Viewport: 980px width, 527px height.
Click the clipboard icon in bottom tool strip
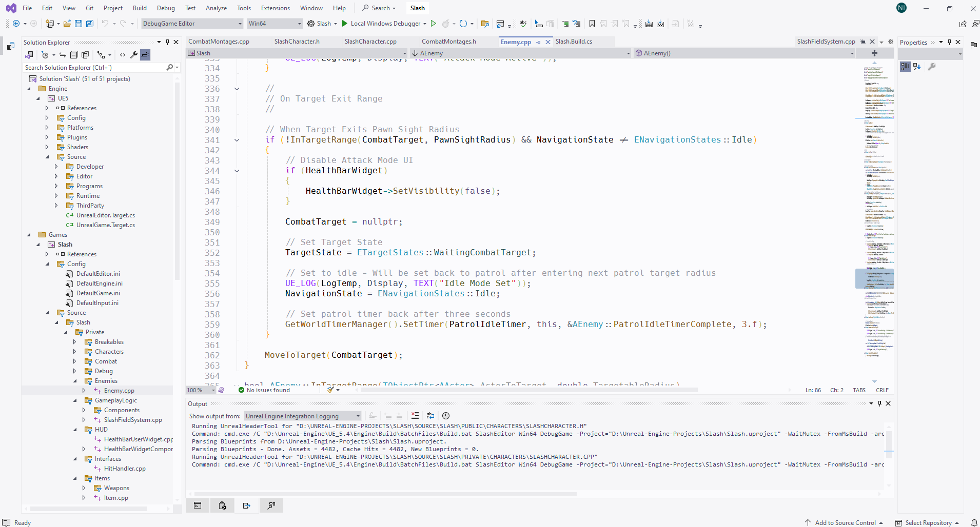(x=223, y=505)
